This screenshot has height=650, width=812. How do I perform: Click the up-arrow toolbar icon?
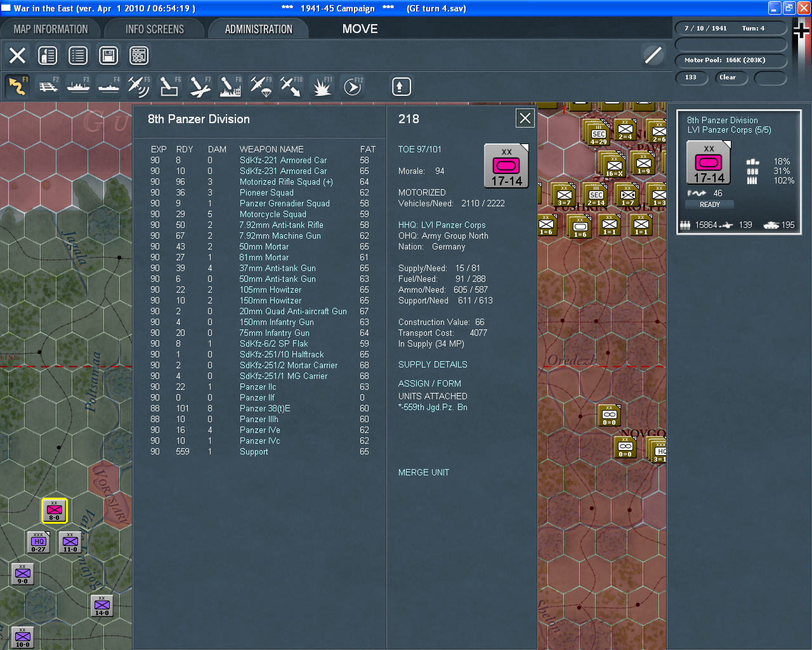pos(401,86)
